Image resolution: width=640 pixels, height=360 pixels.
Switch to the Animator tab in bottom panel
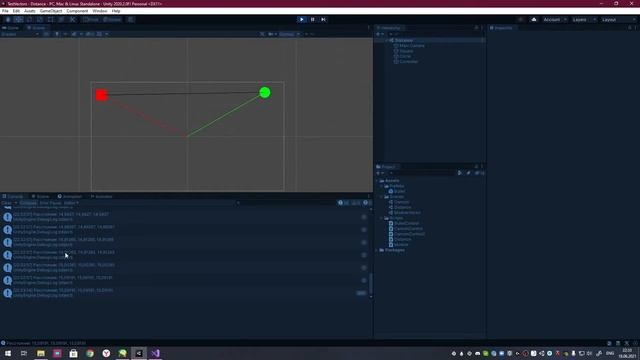click(x=101, y=196)
